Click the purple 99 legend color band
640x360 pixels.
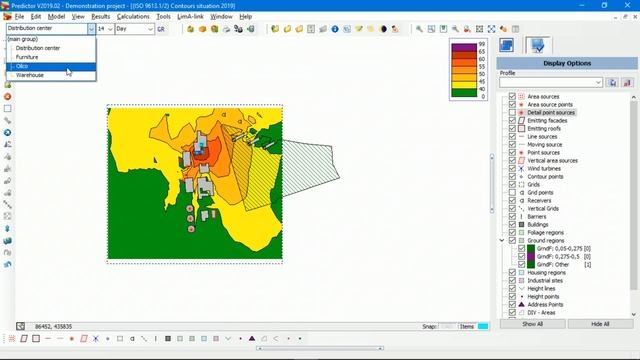[464, 47]
